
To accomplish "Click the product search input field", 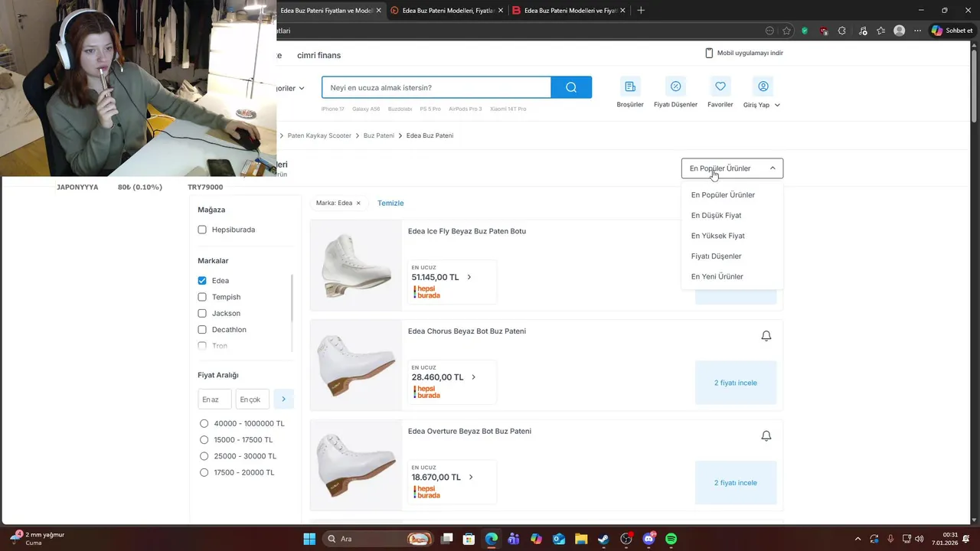I will 436,87.
